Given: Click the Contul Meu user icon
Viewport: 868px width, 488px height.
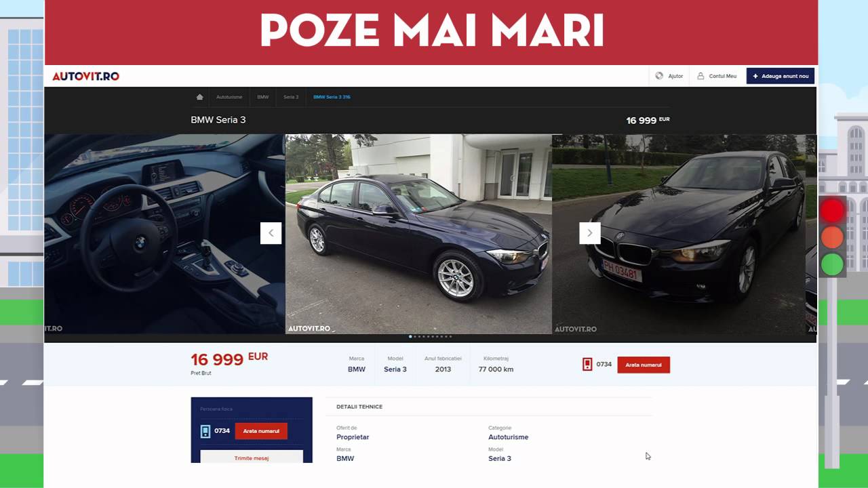Looking at the screenshot, I should (701, 76).
